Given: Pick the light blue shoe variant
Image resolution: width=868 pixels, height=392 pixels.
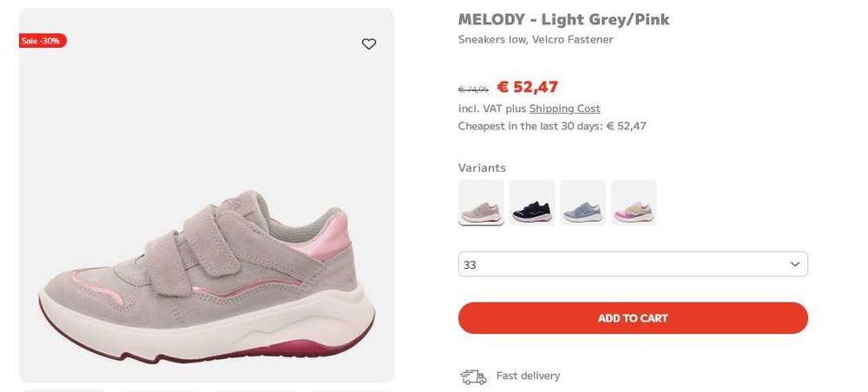Looking at the screenshot, I should 582,202.
